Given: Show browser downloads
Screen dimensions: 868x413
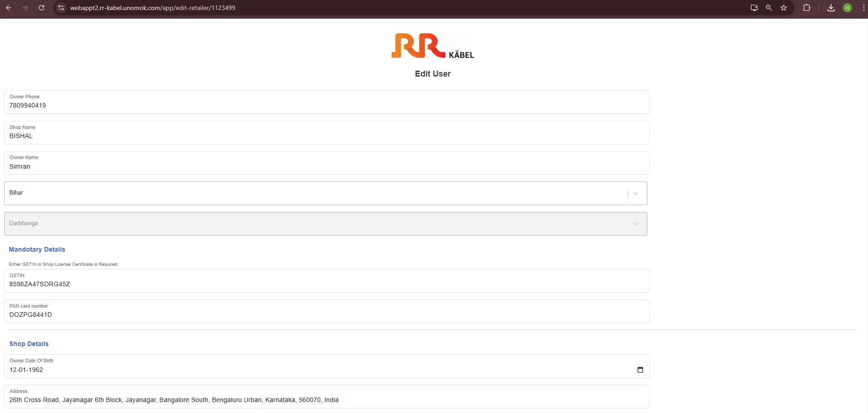Looking at the screenshot, I should pyautogui.click(x=831, y=8).
